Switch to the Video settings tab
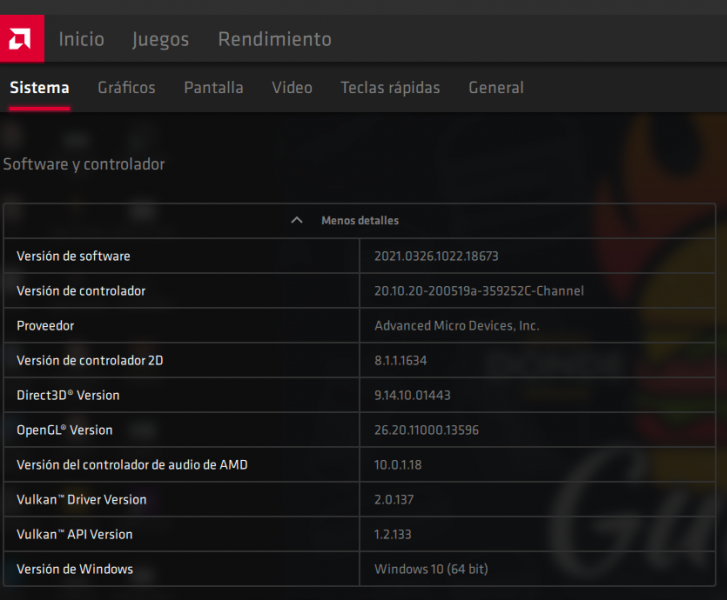Image resolution: width=727 pixels, height=600 pixels. 292,88
